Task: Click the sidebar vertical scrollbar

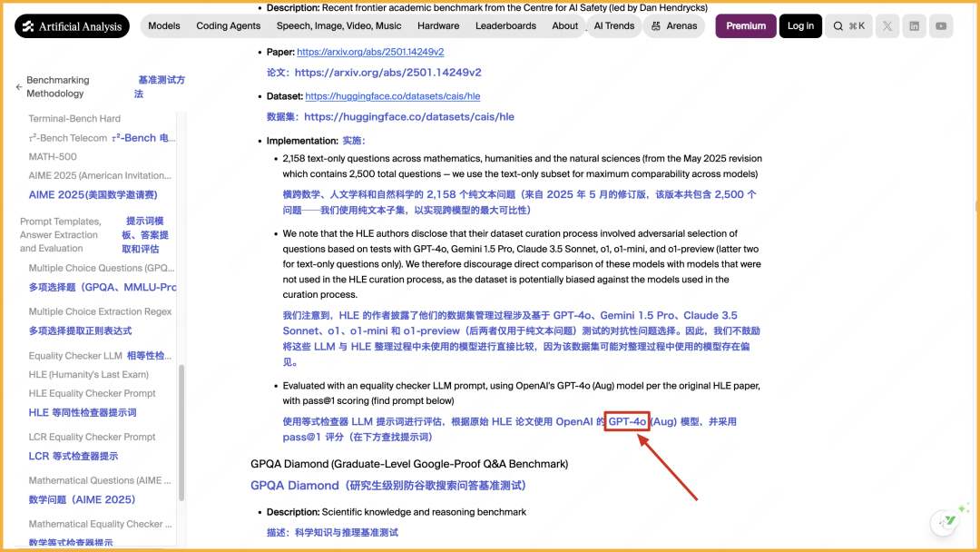Action: click(x=181, y=432)
